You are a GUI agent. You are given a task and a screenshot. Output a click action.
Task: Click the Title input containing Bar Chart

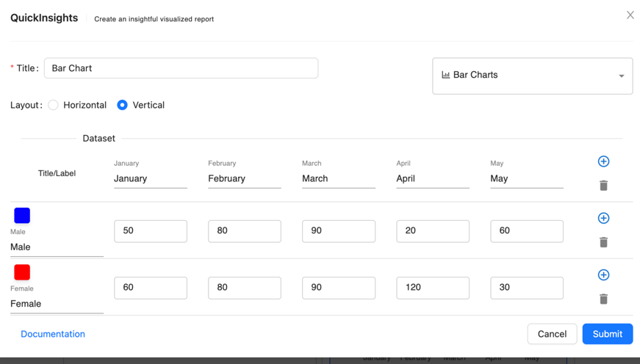[x=181, y=68]
